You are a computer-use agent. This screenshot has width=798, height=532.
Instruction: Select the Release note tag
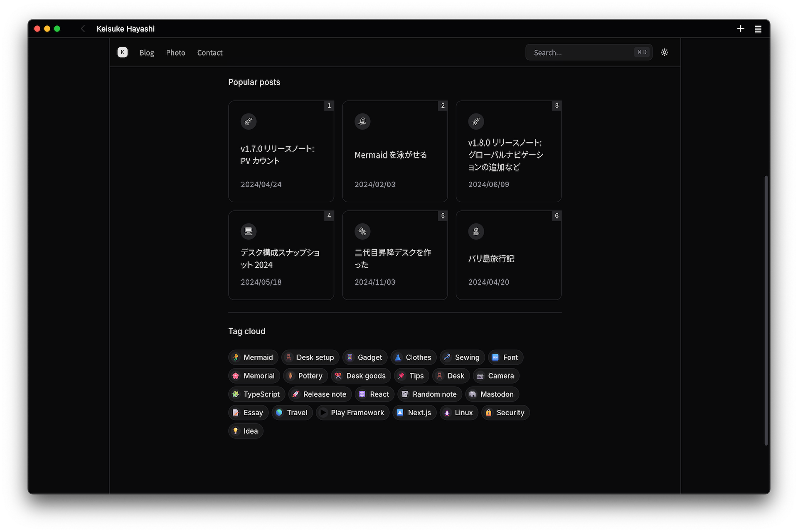(320, 394)
